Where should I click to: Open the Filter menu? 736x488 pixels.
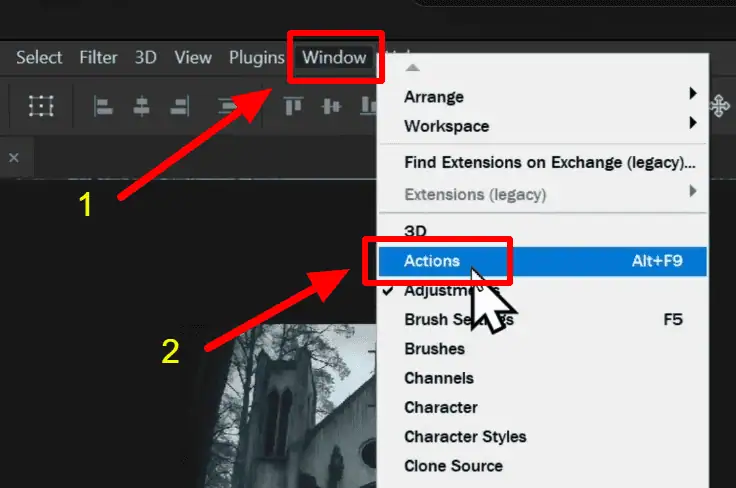coord(98,57)
